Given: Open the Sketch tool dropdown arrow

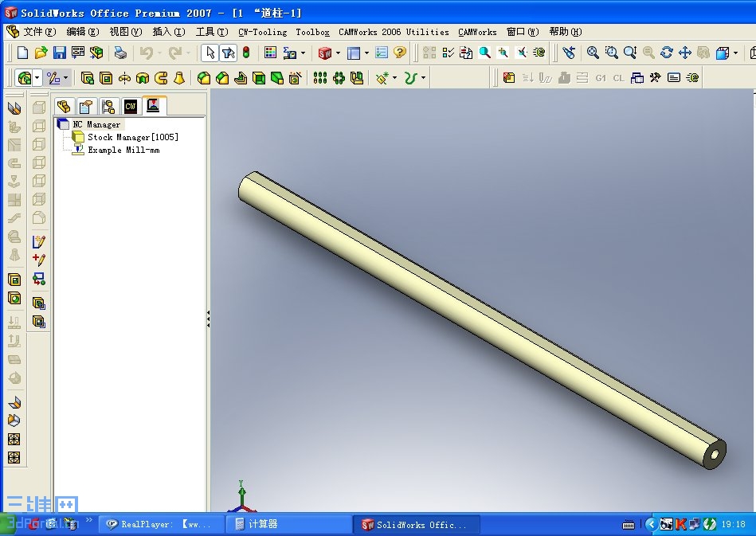Looking at the screenshot, I should click(65, 77).
